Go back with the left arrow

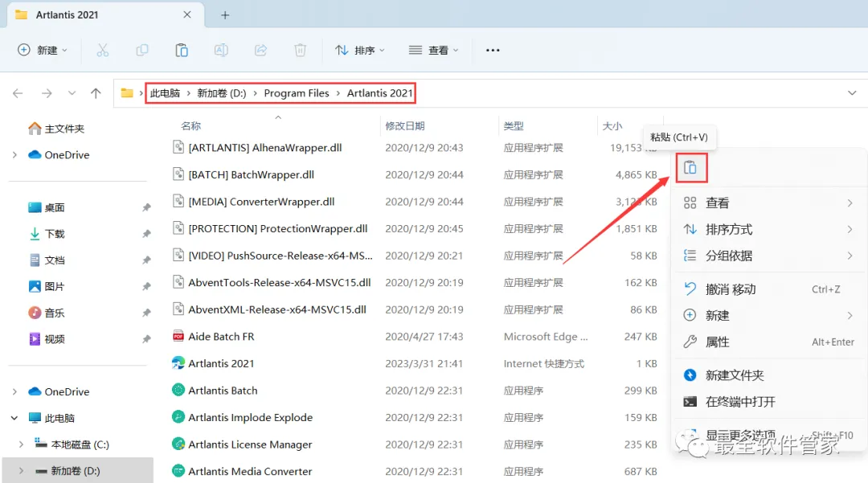(x=18, y=93)
